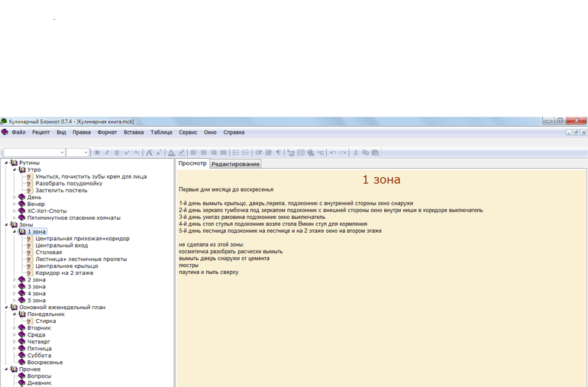This screenshot has height=387, width=588.
Task: Click the superscript icon
Action: (127, 153)
